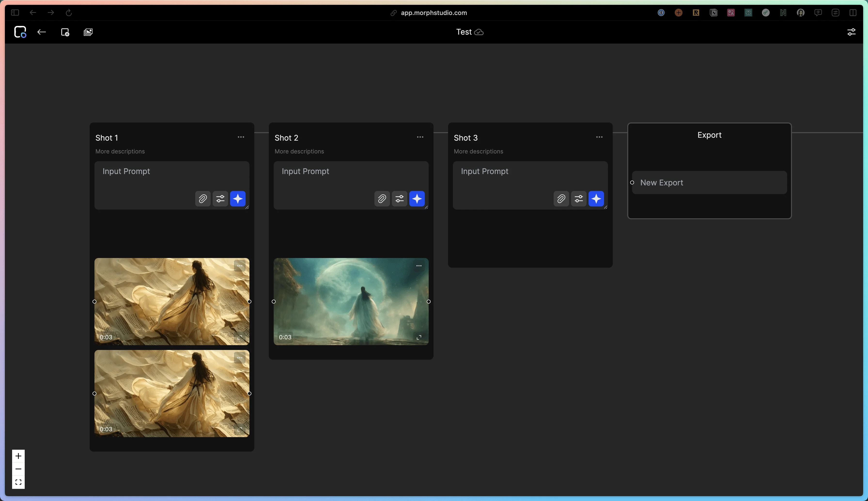The width and height of the screenshot is (868, 501).
Task: Attach a file to the Shot 1 prompt
Action: [x=203, y=198]
